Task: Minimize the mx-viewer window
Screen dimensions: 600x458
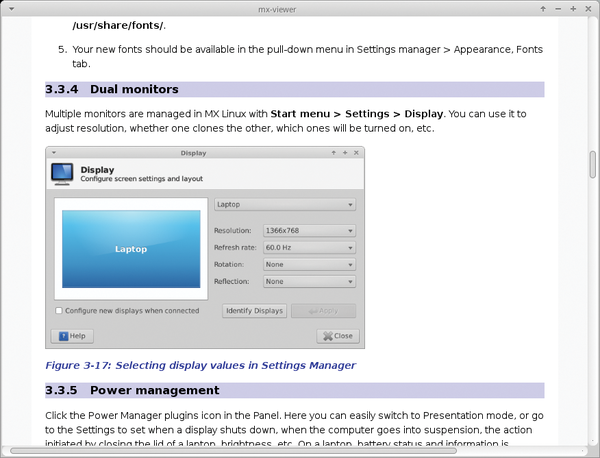Action: point(558,9)
